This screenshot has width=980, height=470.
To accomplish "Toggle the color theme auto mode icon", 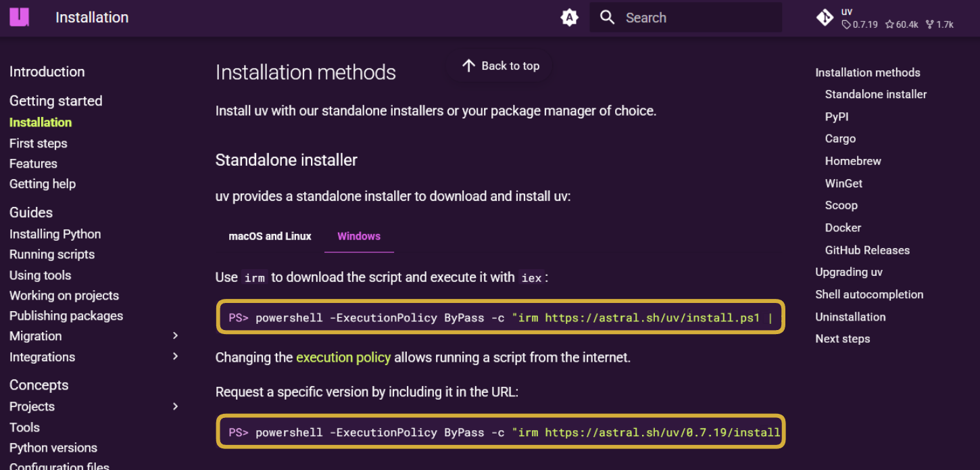I will (x=570, y=18).
